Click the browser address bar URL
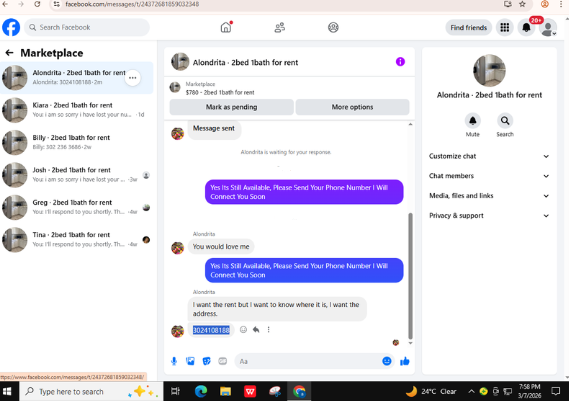 point(132,4)
